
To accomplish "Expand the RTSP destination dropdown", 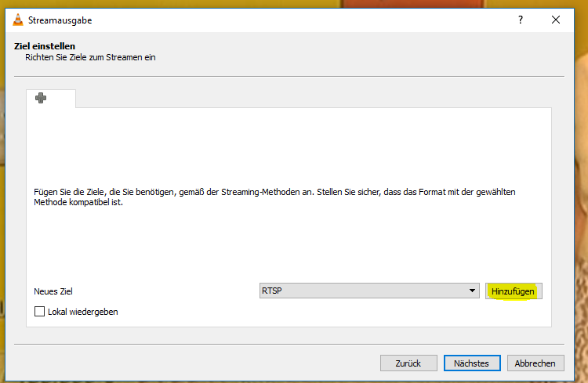I will (x=369, y=291).
